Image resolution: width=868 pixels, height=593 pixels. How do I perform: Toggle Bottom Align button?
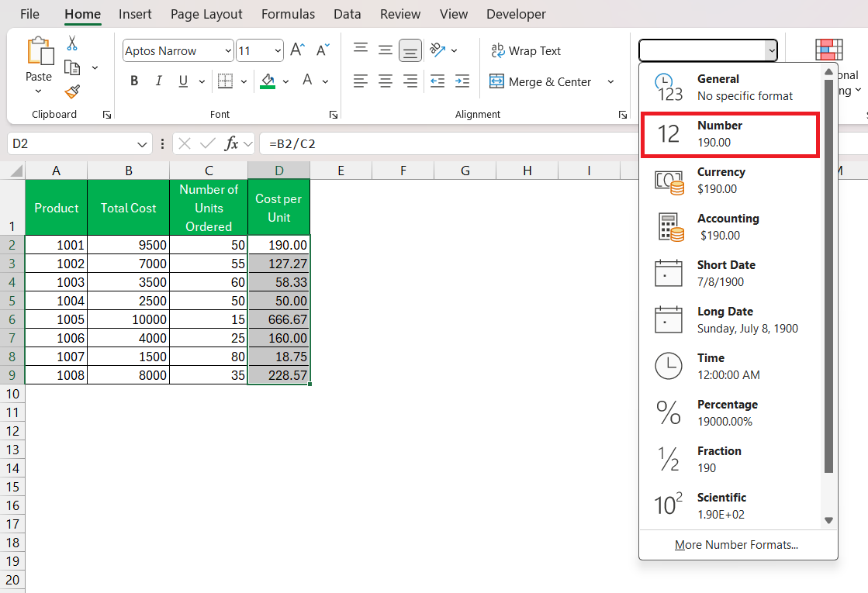tap(410, 51)
